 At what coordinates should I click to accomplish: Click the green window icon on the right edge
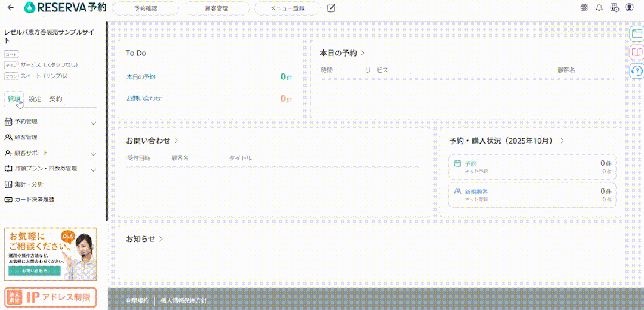click(637, 33)
